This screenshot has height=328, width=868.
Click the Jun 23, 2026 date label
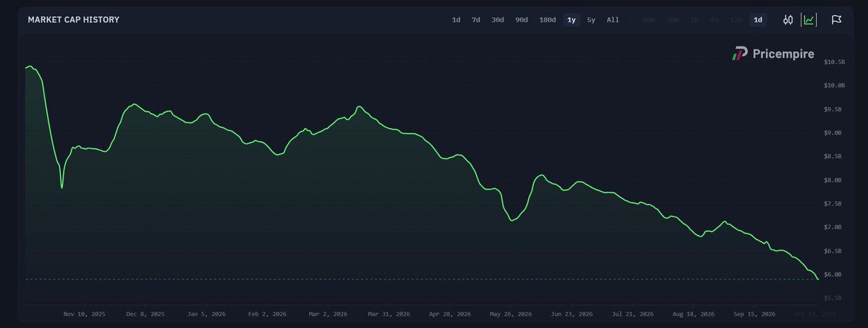pos(571,314)
